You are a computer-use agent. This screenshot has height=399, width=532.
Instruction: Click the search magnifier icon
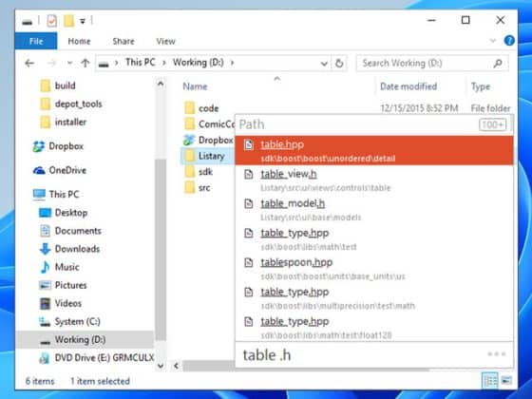coord(498,63)
